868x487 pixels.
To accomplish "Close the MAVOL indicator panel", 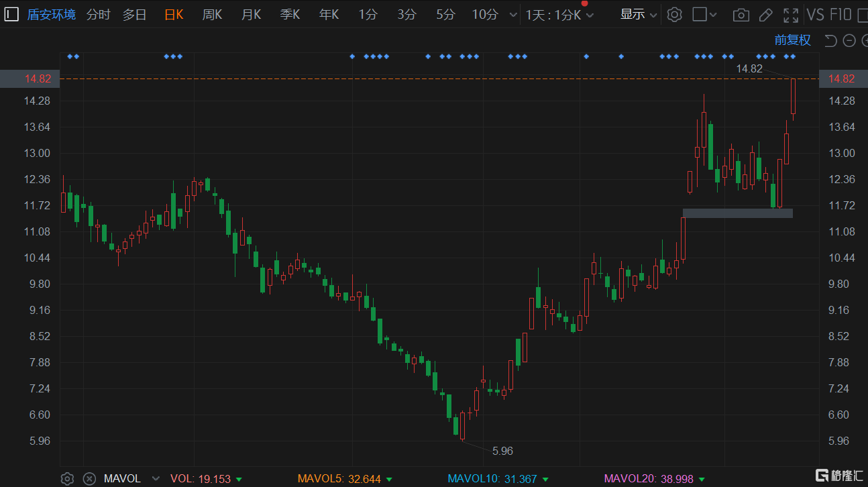I will [x=89, y=478].
